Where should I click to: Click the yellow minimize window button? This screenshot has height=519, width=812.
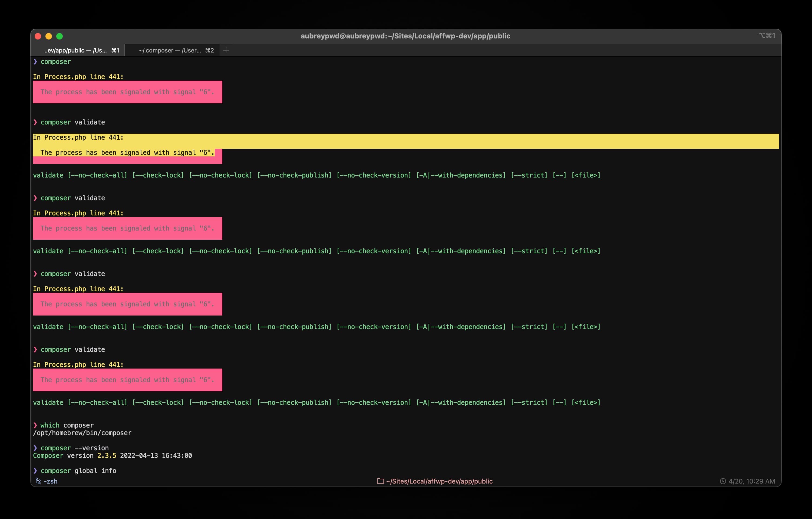[49, 36]
